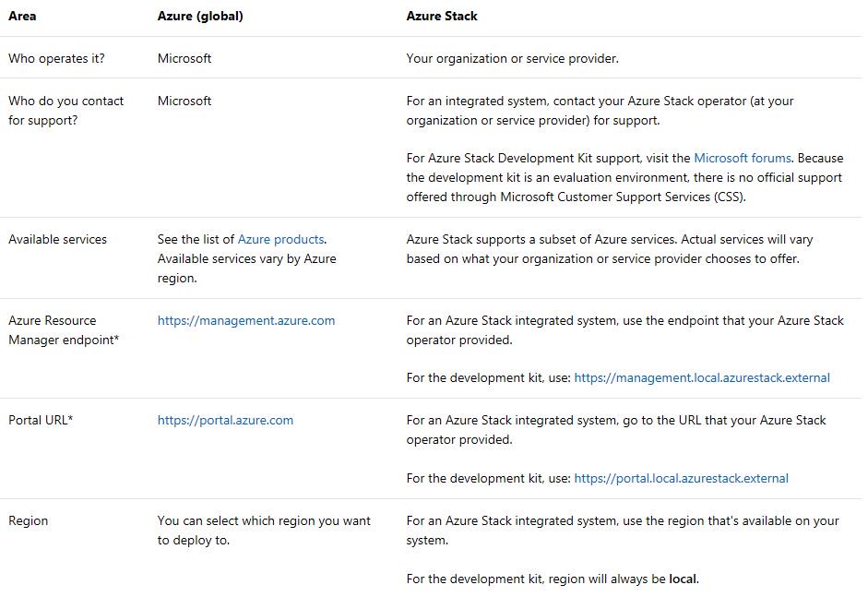Image resolution: width=868 pixels, height=597 pixels.
Task: Click 'Your organization or service provider.' text
Action: click(x=512, y=59)
